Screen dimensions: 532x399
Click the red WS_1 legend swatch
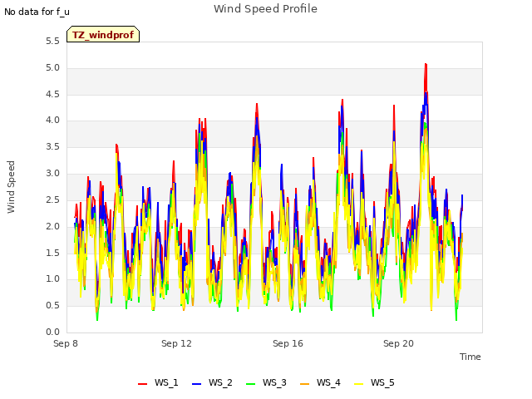142,384
